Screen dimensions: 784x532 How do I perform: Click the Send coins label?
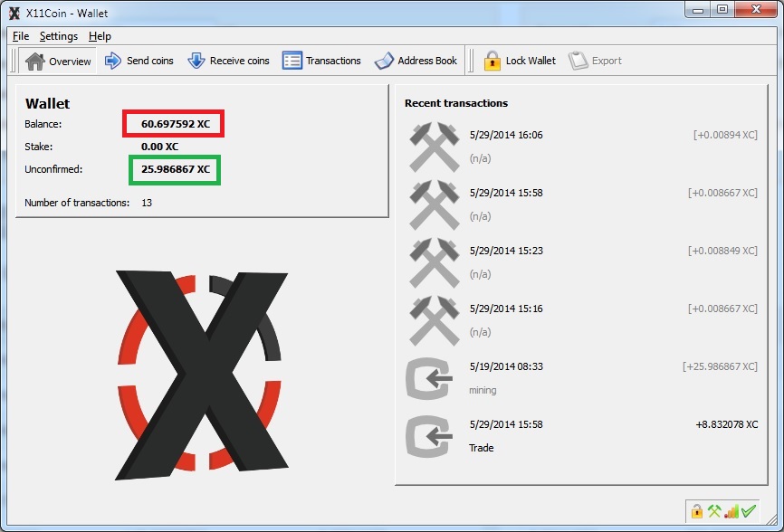tap(150, 61)
